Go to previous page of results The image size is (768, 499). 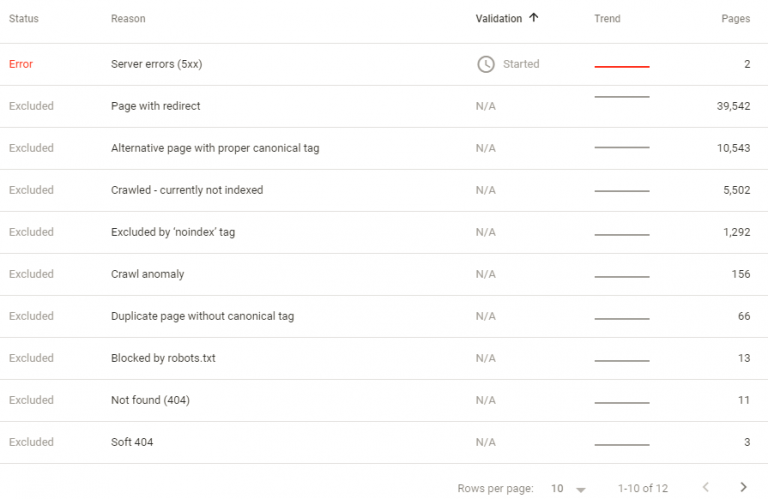click(705, 487)
